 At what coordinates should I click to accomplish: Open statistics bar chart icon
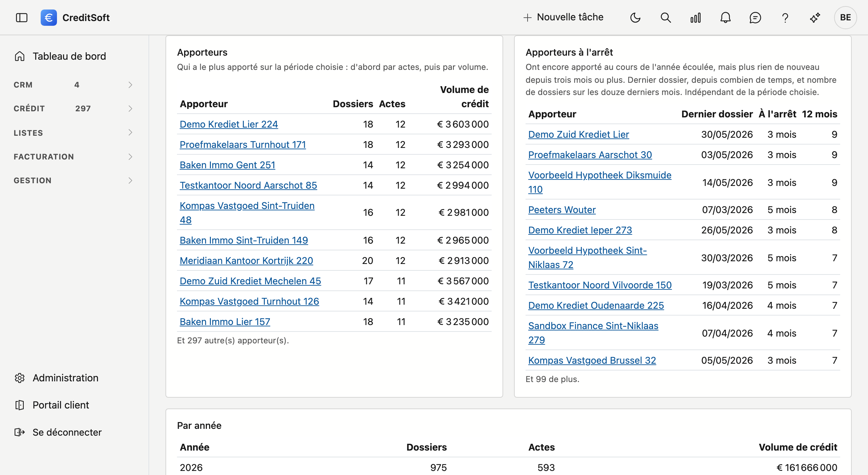(695, 18)
